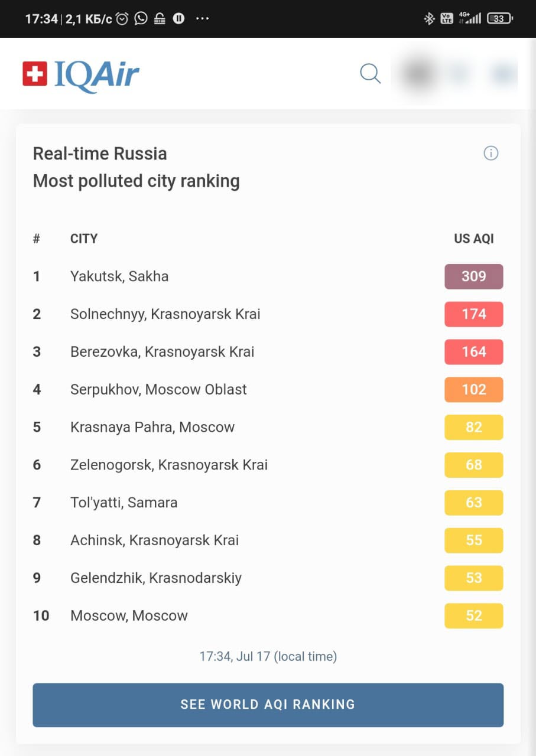Image resolution: width=536 pixels, height=756 pixels.
Task: Click the IQAir logo
Action: 81,75
